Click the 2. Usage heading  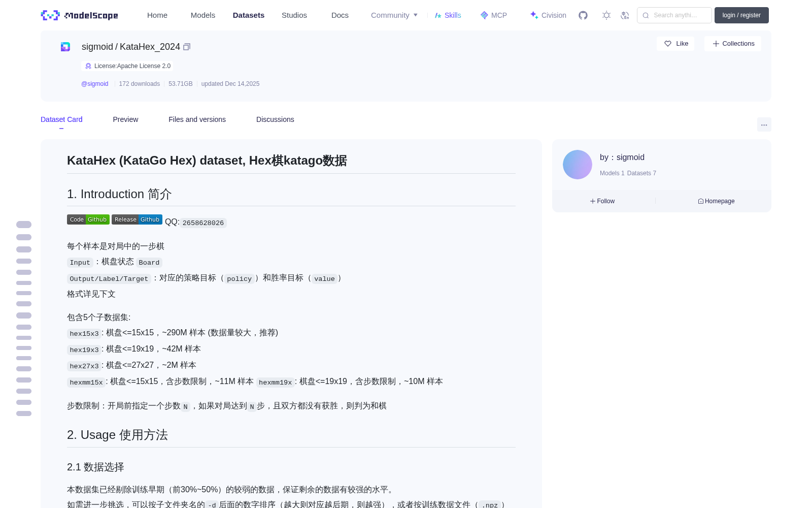117,435
